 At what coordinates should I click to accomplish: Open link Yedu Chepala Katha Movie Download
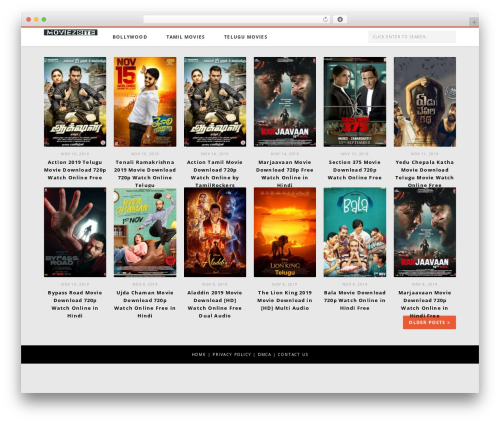425,174
